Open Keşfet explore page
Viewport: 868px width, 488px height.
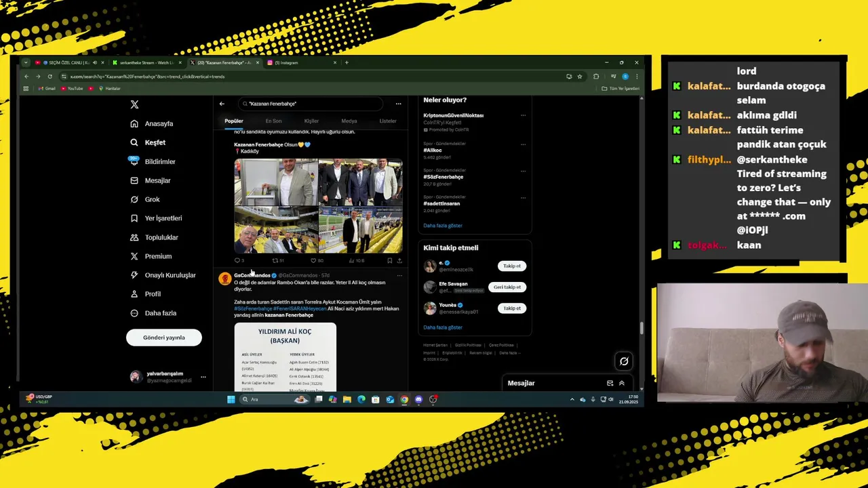click(148, 142)
